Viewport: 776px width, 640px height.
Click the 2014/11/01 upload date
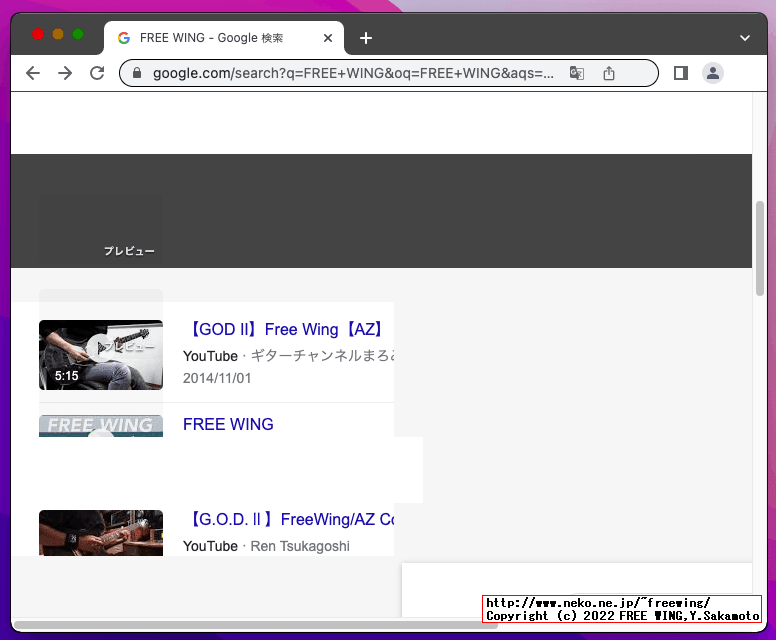pyautogui.click(x=217, y=378)
